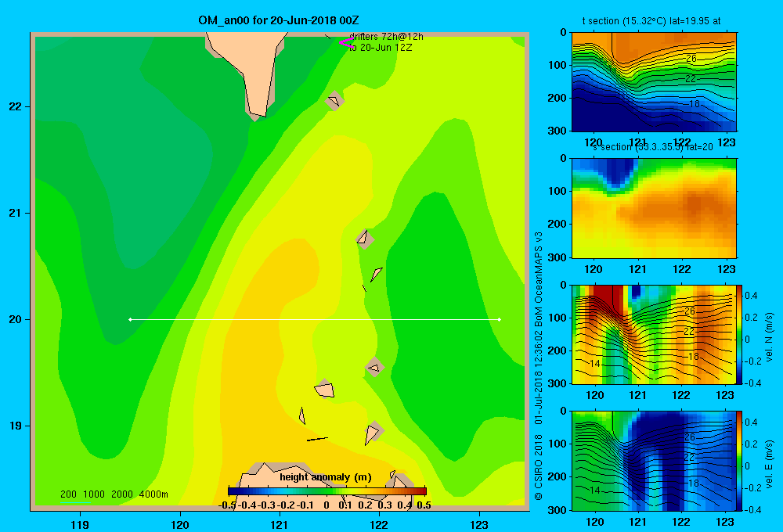Click the left endpoint of the white section line
Image resolution: width=783 pixels, height=532 pixels.
[130, 319]
